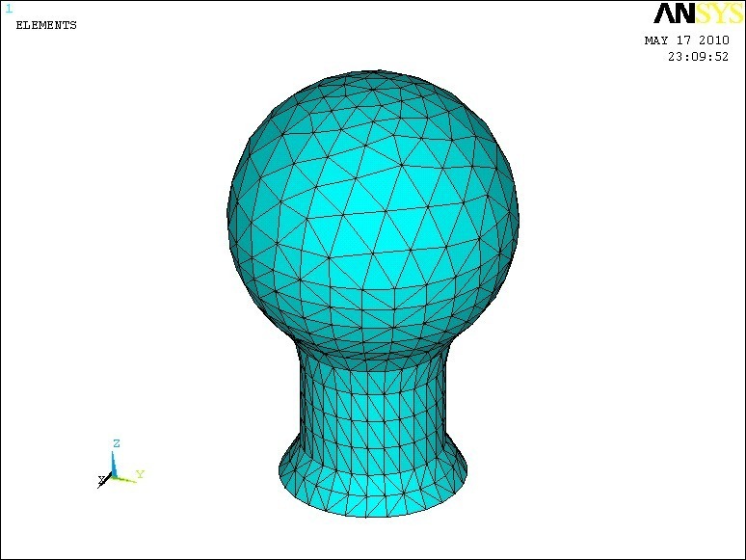The image size is (746, 560).
Task: Select the Z axis label on triad
Action: point(116,443)
